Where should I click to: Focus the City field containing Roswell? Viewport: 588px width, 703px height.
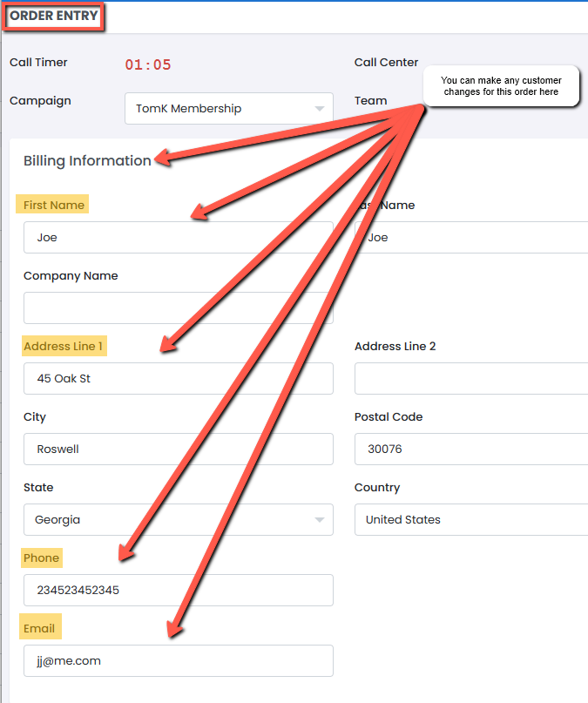[x=178, y=450]
